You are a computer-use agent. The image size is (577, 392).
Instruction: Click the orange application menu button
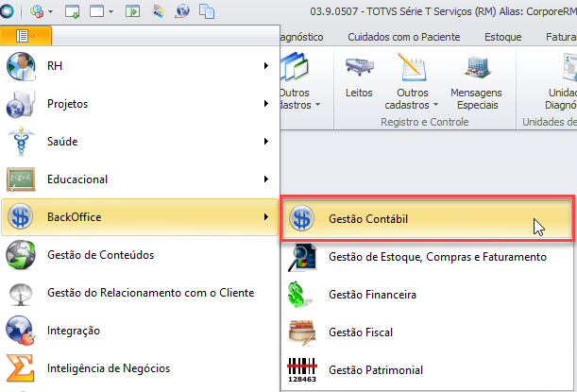25,36
